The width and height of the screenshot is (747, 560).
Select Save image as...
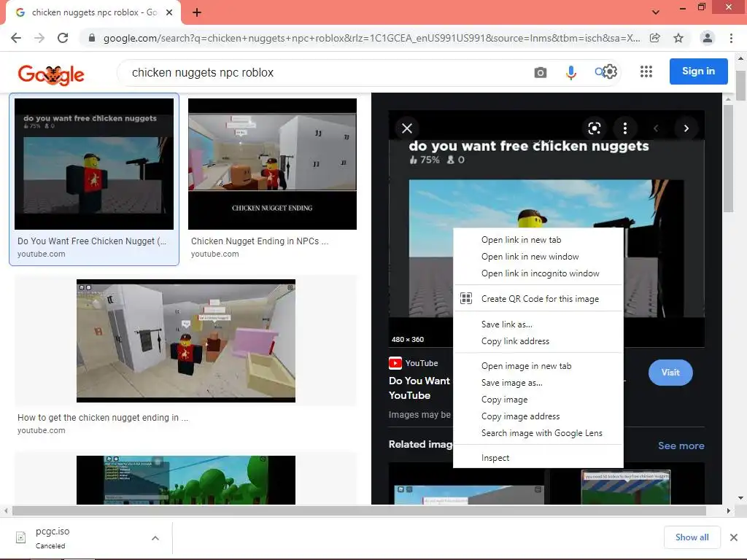(538, 383)
